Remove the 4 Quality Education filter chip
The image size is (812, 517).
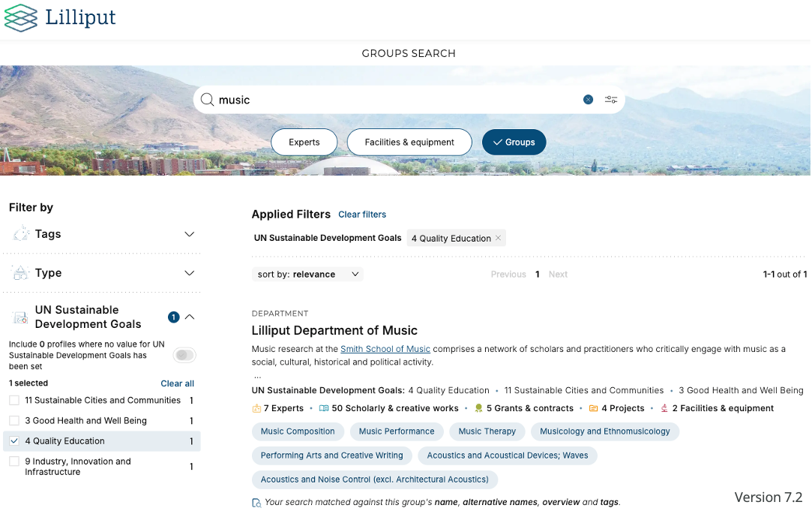499,238
